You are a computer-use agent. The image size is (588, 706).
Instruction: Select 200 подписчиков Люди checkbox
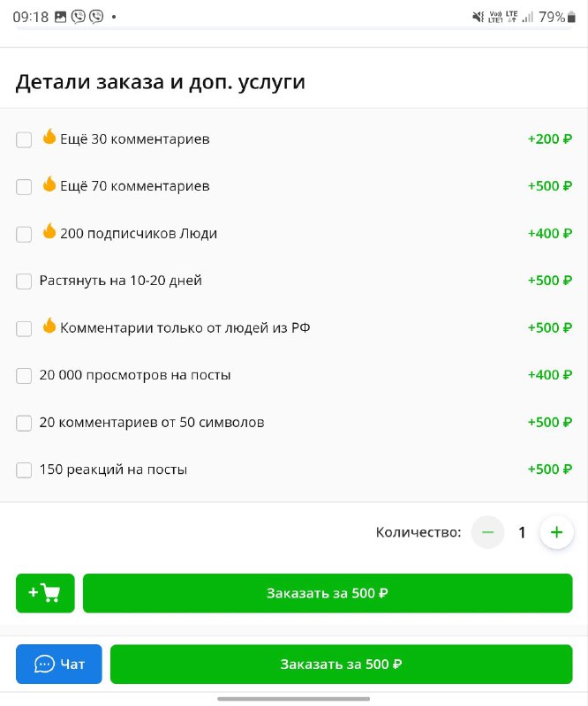pyautogui.click(x=24, y=234)
